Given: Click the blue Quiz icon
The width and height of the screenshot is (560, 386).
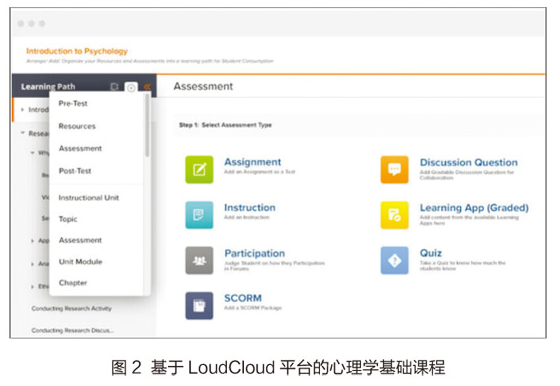Looking at the screenshot, I should tap(394, 260).
